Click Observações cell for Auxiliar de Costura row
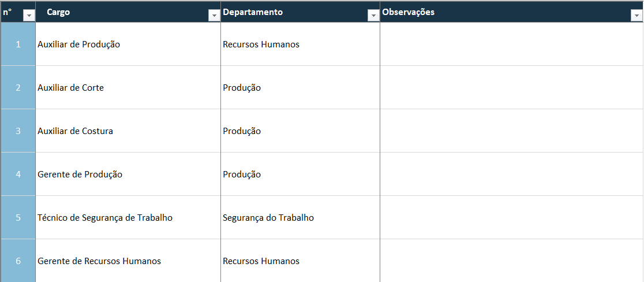This screenshot has height=282, width=644. click(x=511, y=131)
